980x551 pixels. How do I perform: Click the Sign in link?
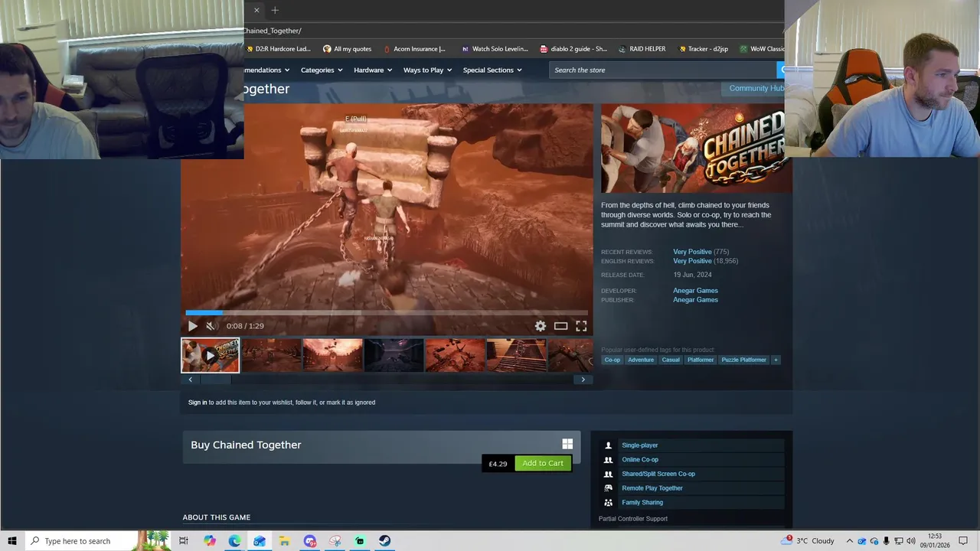(198, 403)
